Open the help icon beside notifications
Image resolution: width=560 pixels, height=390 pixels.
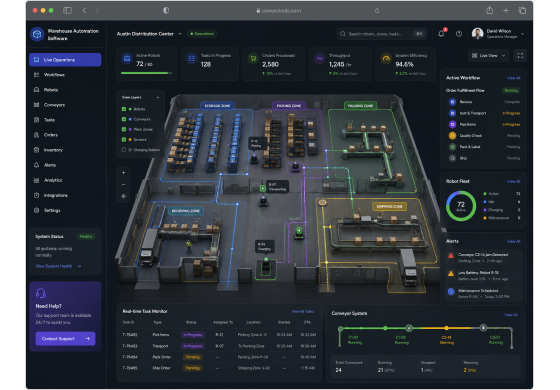click(x=459, y=34)
